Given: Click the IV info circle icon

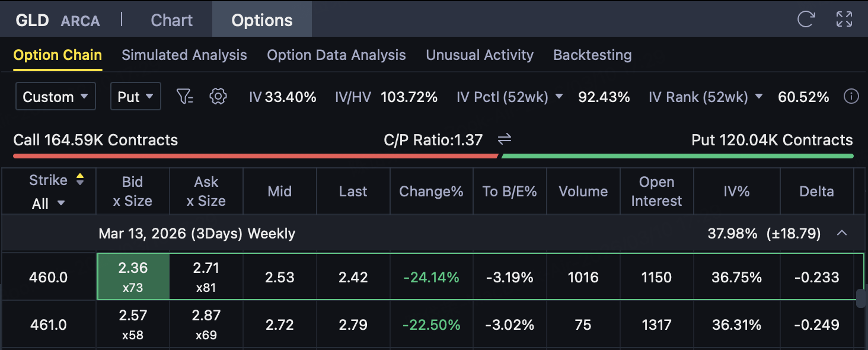Looking at the screenshot, I should [851, 97].
